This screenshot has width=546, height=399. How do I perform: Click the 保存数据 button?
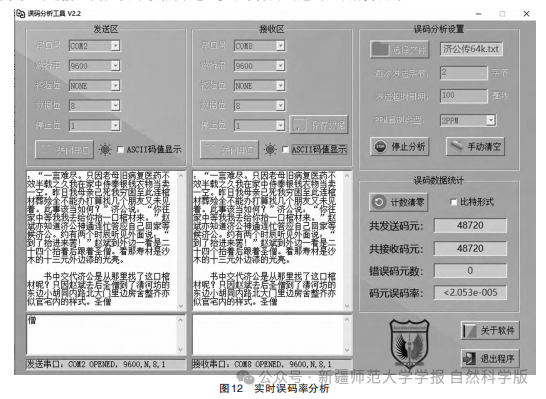[x=319, y=124]
